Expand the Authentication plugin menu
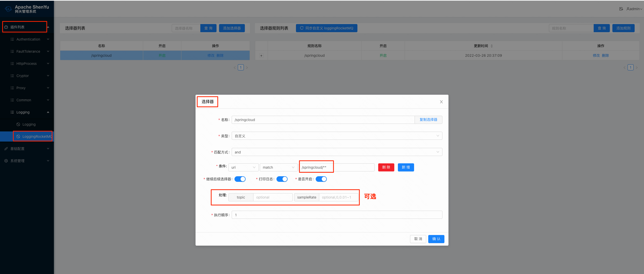The width and height of the screenshot is (644, 274). 28,39
